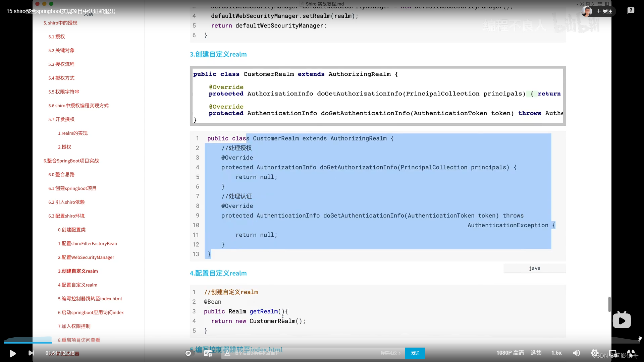Click the CustomerRealm class screenshot image

(378, 96)
